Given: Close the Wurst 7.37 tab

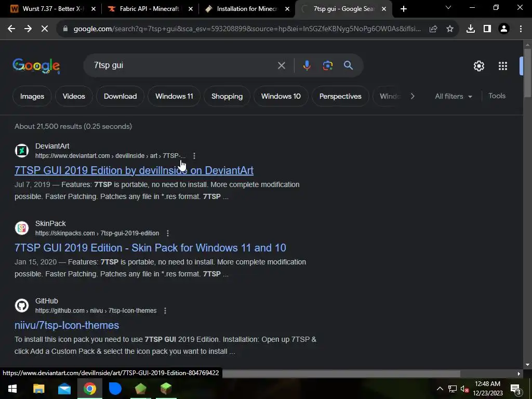Looking at the screenshot, I should (x=94, y=9).
